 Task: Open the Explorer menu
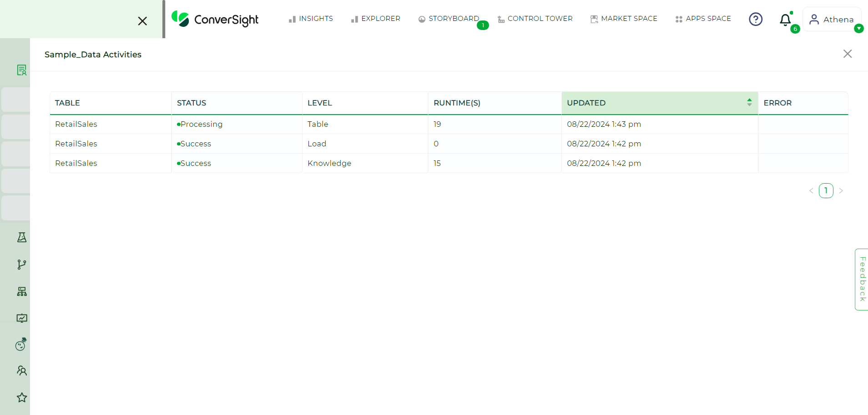pyautogui.click(x=375, y=19)
